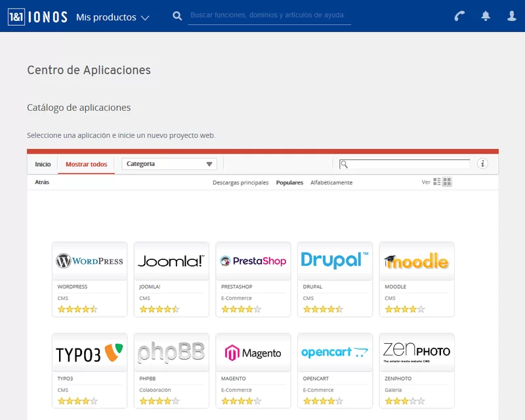This screenshot has width=525, height=420.
Task: Click the PrestaShop star rating
Action: (x=241, y=309)
